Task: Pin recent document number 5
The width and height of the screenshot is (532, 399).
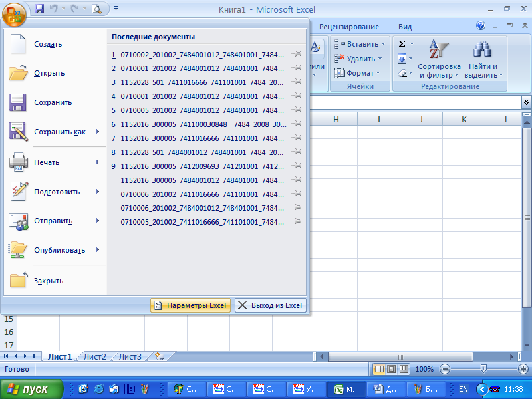Action: tap(297, 110)
